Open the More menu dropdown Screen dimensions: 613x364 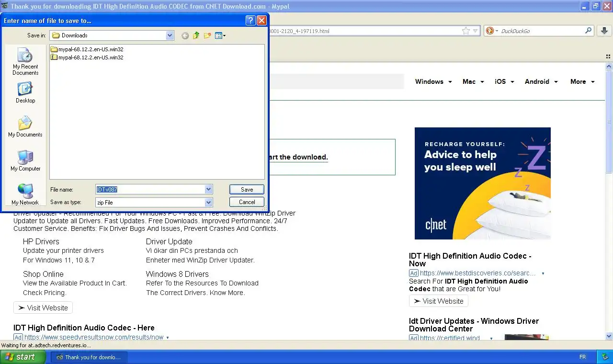coord(582,81)
